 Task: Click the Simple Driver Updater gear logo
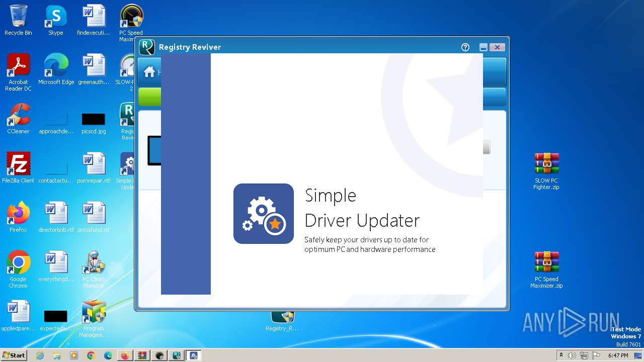[264, 214]
